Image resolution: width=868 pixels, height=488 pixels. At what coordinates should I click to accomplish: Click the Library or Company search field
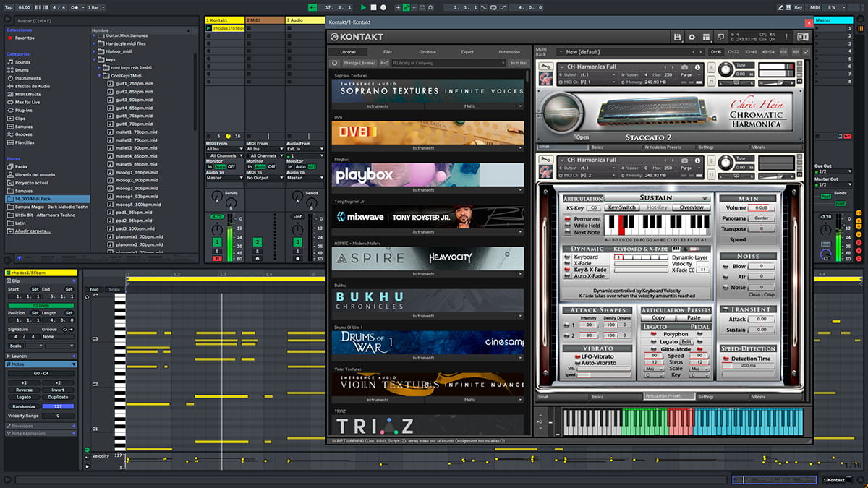448,63
